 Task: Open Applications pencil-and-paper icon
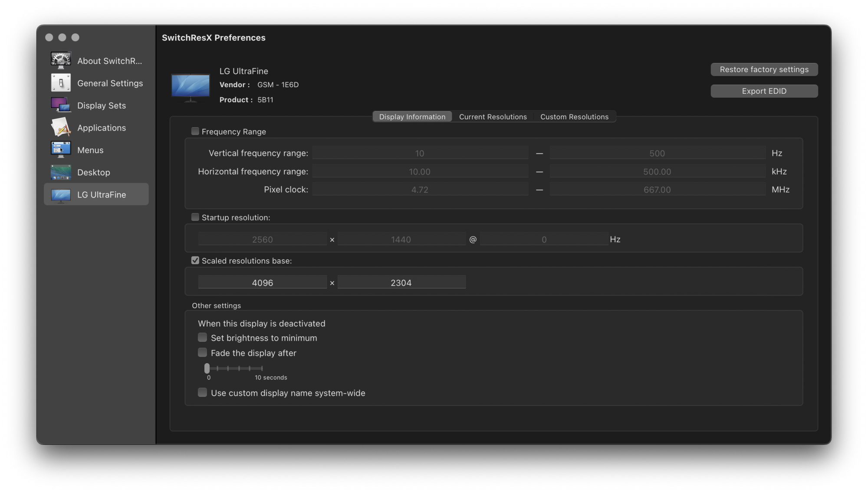click(x=61, y=128)
